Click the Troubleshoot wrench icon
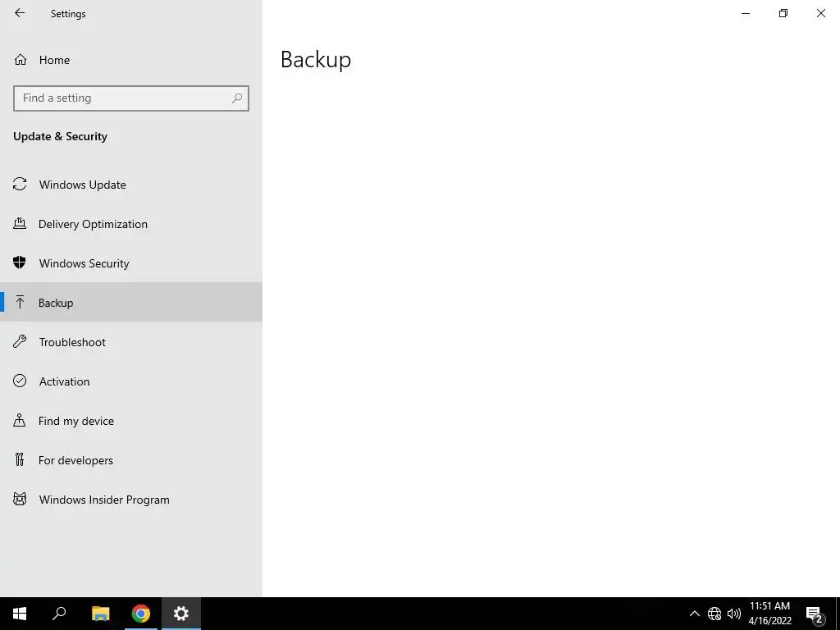 pyautogui.click(x=20, y=341)
